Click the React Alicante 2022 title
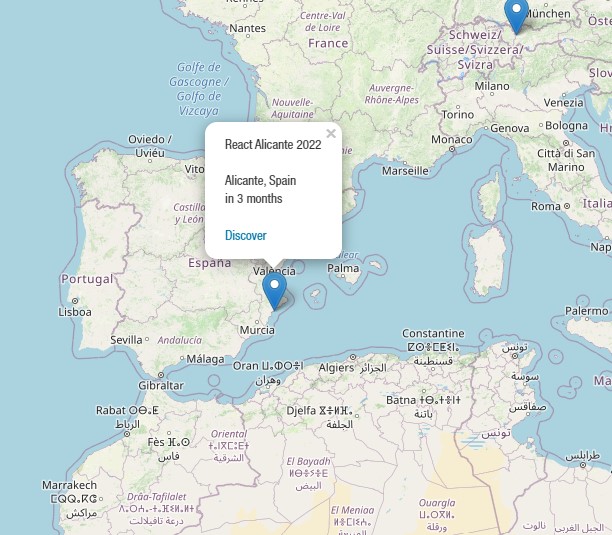 coord(273,144)
